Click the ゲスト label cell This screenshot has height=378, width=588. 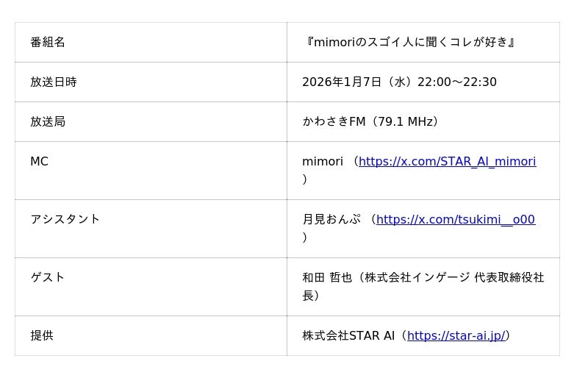point(48,278)
